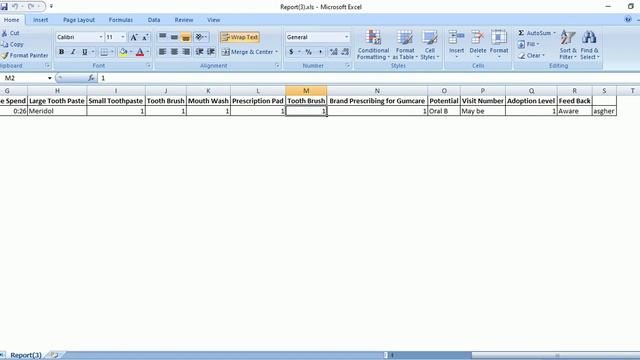Open the Font Color dropdown arrow
Screen dimensions: 640x360
coord(148,52)
